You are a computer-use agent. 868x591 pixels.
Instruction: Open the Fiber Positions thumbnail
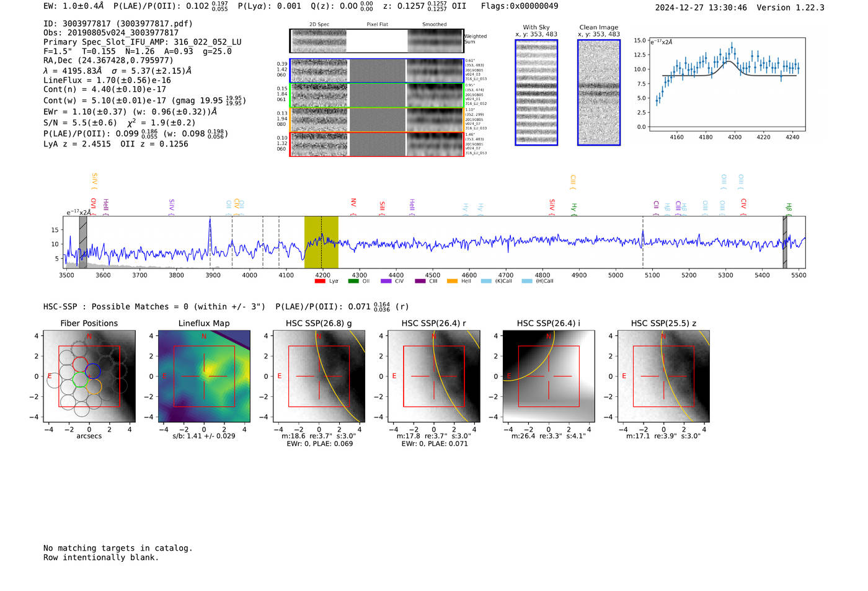click(x=89, y=376)
